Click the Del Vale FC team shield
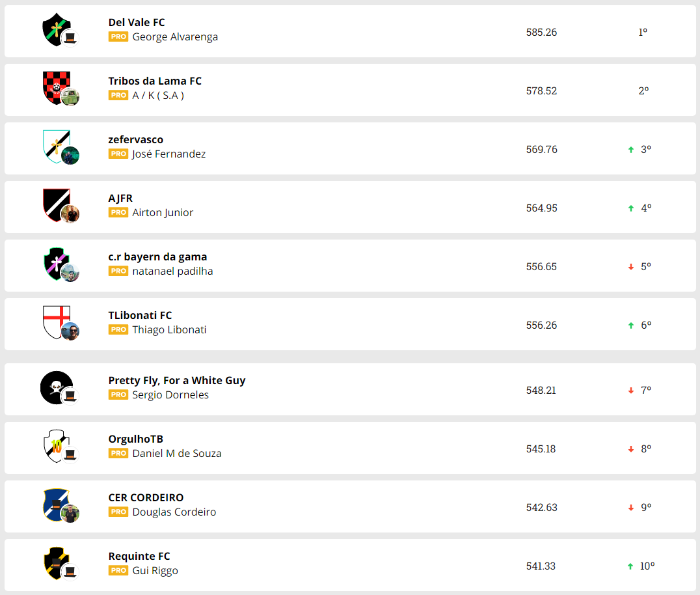Viewport: 700px width, 595px height. (55, 29)
